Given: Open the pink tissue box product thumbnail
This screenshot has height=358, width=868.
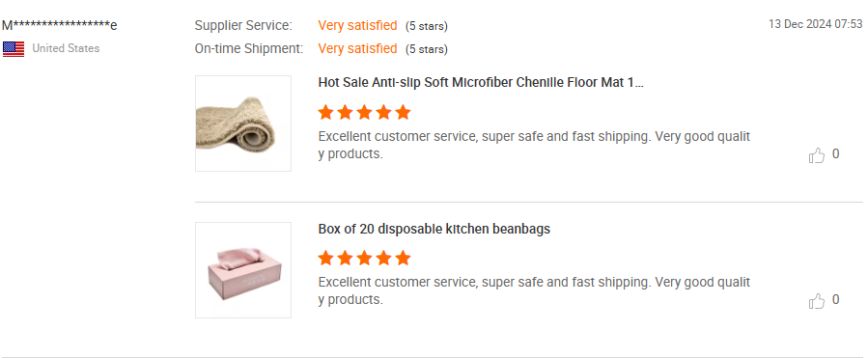Looking at the screenshot, I should [x=243, y=270].
